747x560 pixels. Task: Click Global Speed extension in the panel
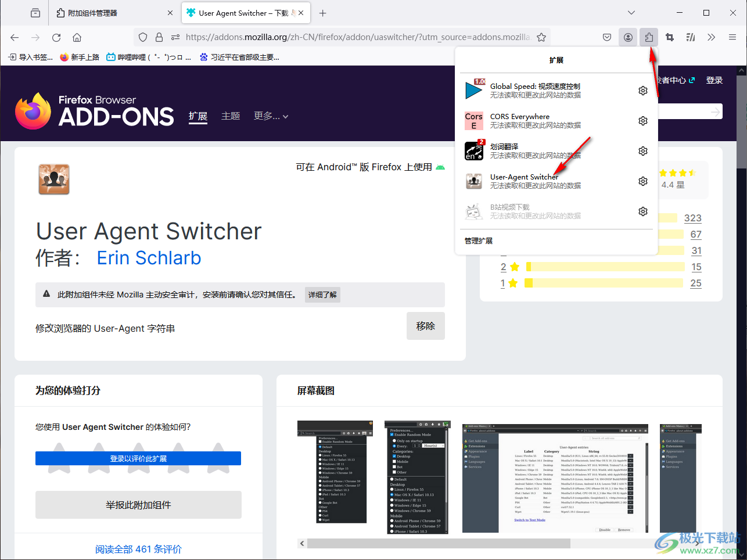546,91
